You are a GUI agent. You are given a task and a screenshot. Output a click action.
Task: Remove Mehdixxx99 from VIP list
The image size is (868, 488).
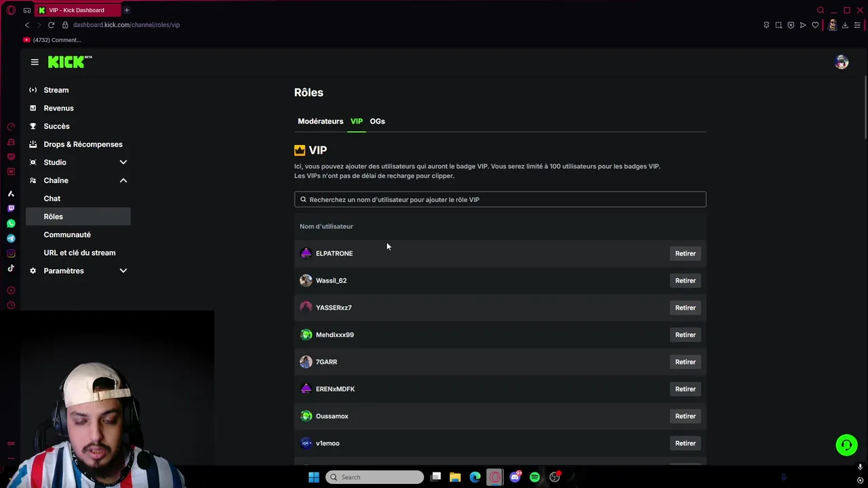[685, 335]
